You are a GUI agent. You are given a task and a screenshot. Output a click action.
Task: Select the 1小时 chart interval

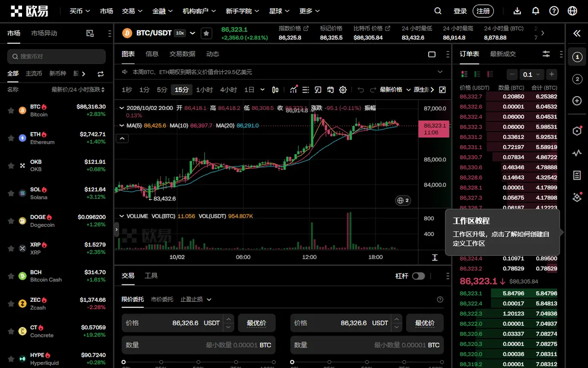[x=204, y=90]
